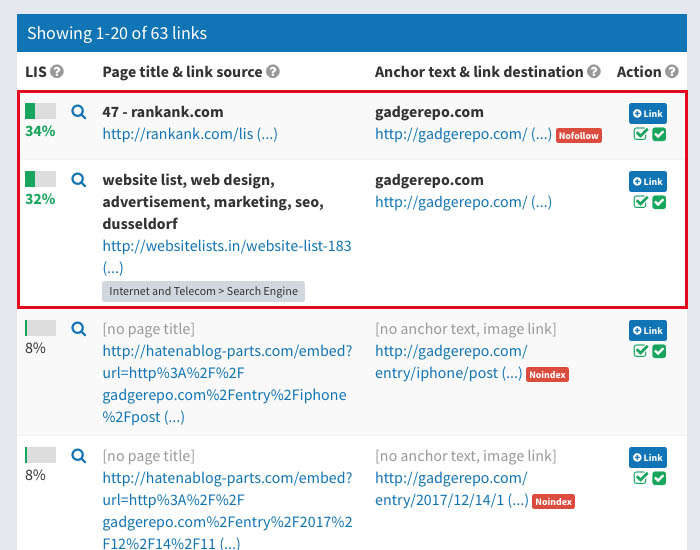Click 'gadgerepo.com' anchor text in 34% row
The image size is (700, 550).
tap(429, 112)
